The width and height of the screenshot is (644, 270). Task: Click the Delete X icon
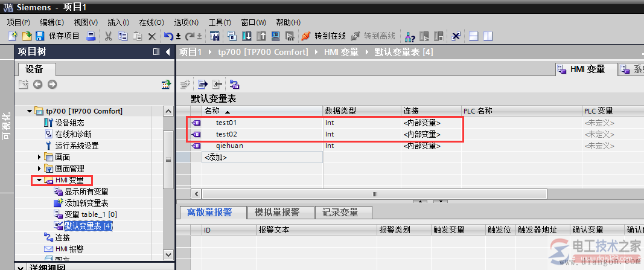point(151,37)
